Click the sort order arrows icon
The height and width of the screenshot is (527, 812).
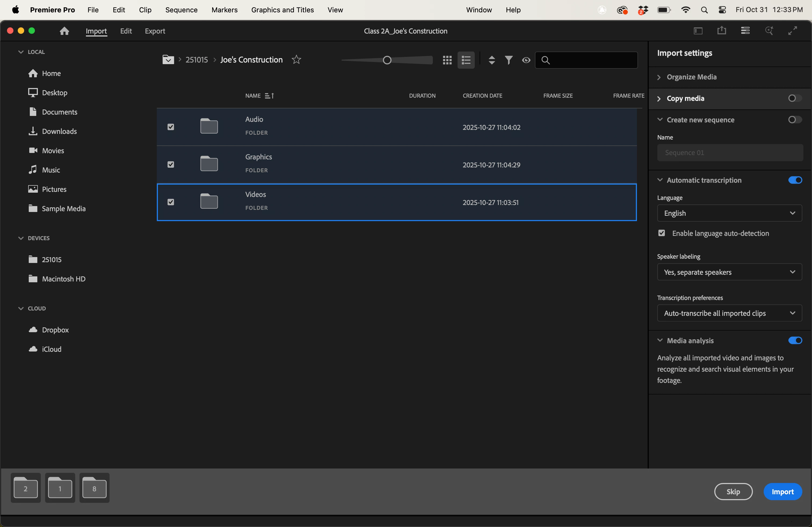coord(492,60)
